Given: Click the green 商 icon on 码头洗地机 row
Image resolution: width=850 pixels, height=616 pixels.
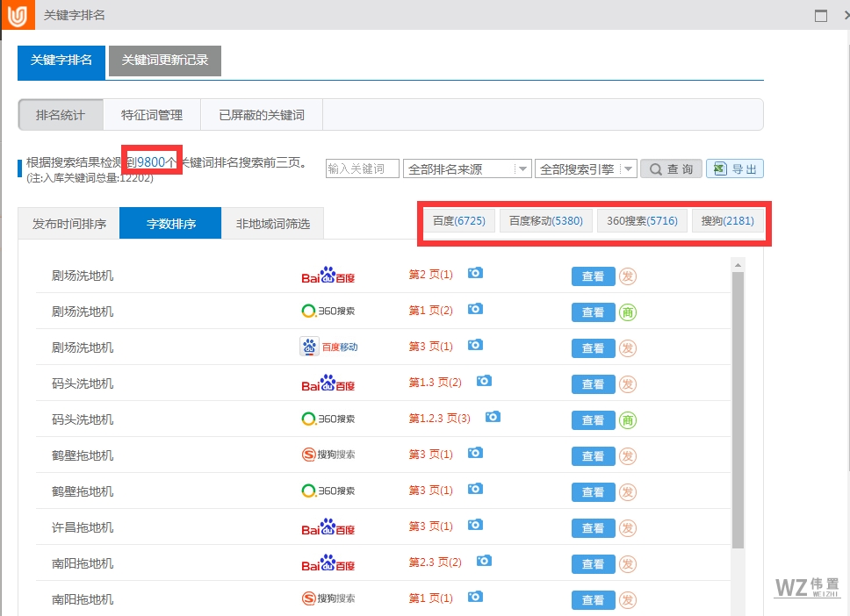Looking at the screenshot, I should [628, 420].
